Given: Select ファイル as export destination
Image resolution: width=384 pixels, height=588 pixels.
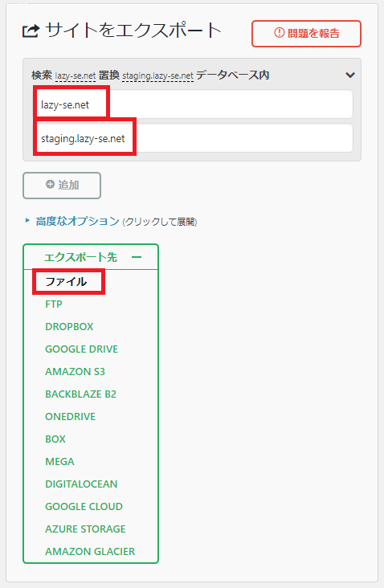Looking at the screenshot, I should point(66,281).
